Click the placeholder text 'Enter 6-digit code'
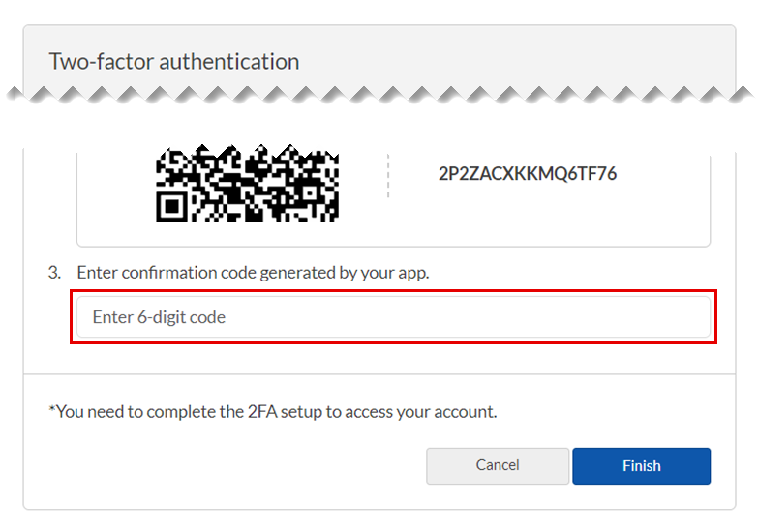This screenshot has width=758, height=532. (159, 317)
